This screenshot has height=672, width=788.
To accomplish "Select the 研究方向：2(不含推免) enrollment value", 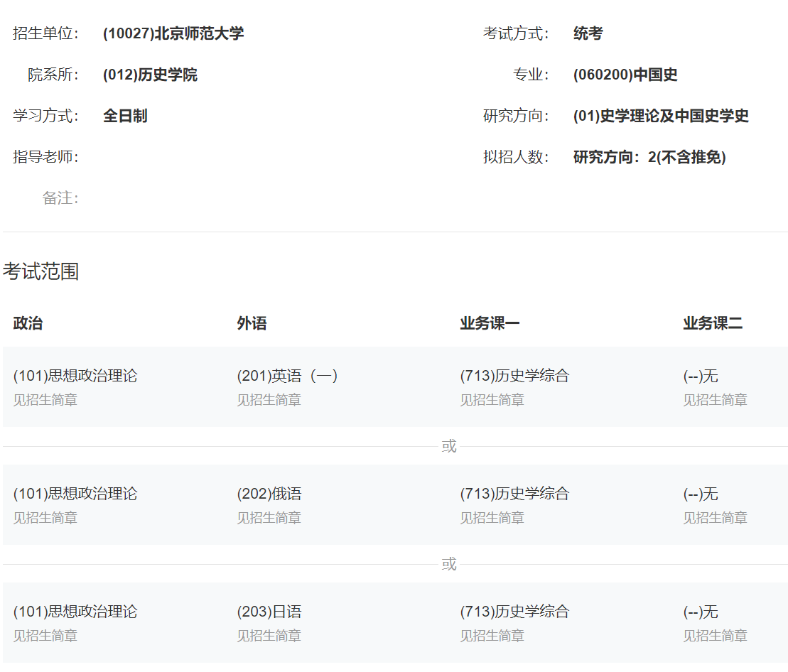I will 649,157.
